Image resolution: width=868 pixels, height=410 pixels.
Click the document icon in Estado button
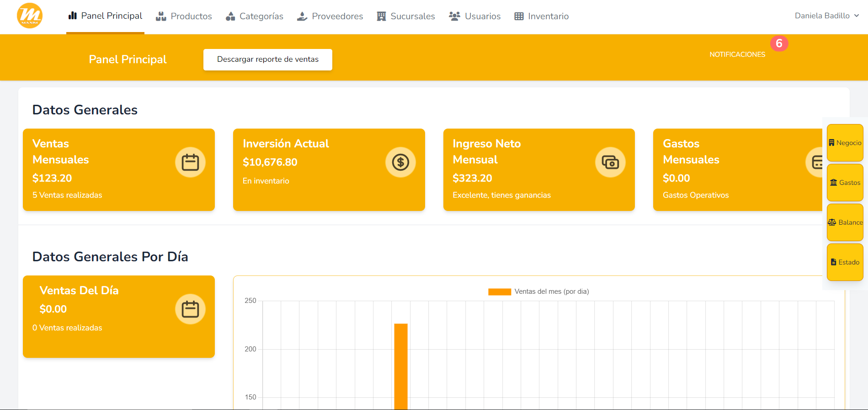(x=833, y=262)
